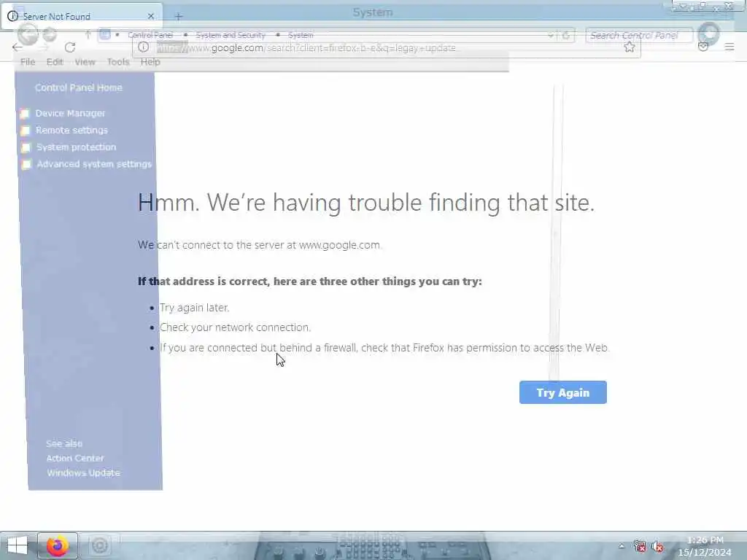Open the Device Manager link
The height and width of the screenshot is (560, 747).
tap(71, 113)
